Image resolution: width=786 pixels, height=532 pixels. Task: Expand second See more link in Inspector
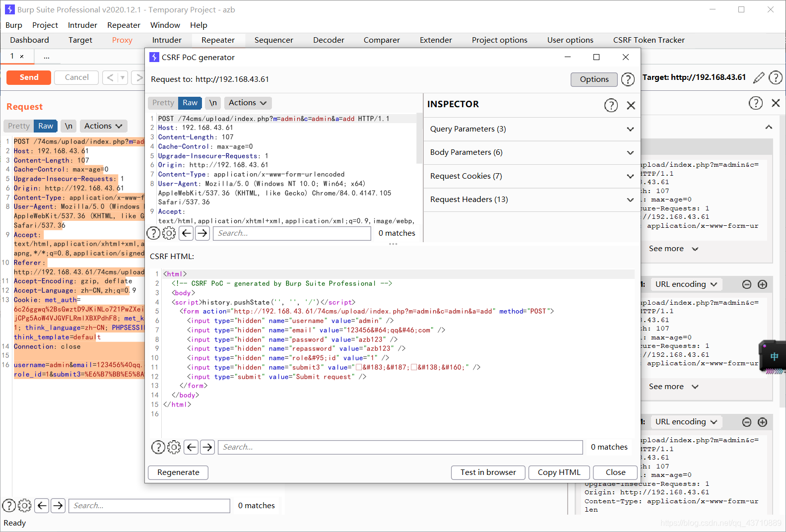click(673, 387)
